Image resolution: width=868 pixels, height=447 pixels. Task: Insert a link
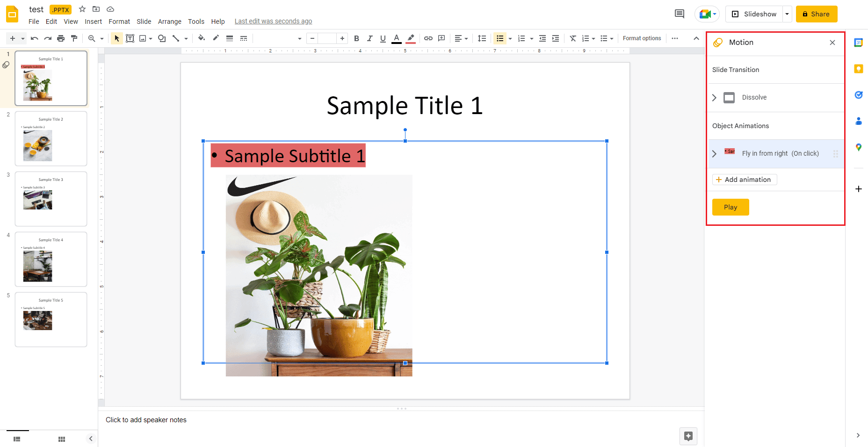click(428, 38)
